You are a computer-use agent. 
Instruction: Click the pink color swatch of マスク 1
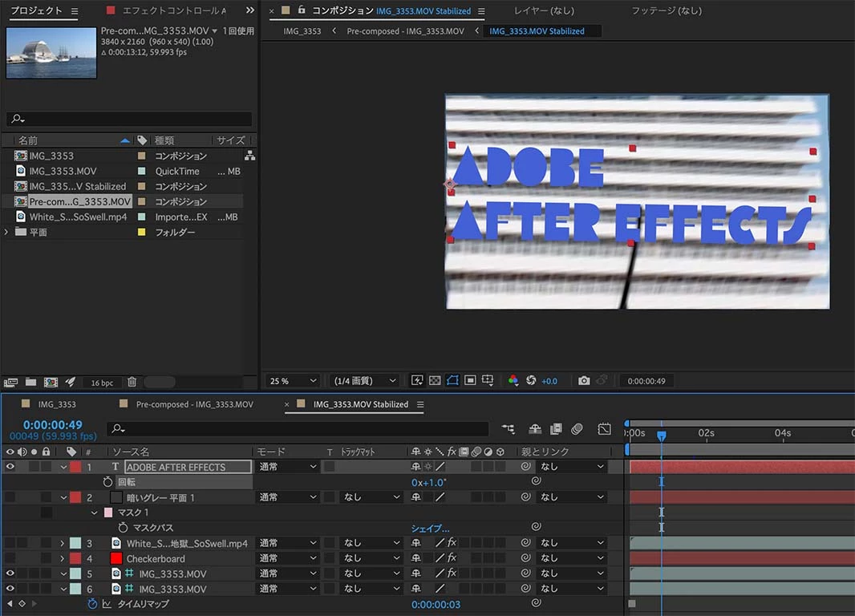(108, 513)
